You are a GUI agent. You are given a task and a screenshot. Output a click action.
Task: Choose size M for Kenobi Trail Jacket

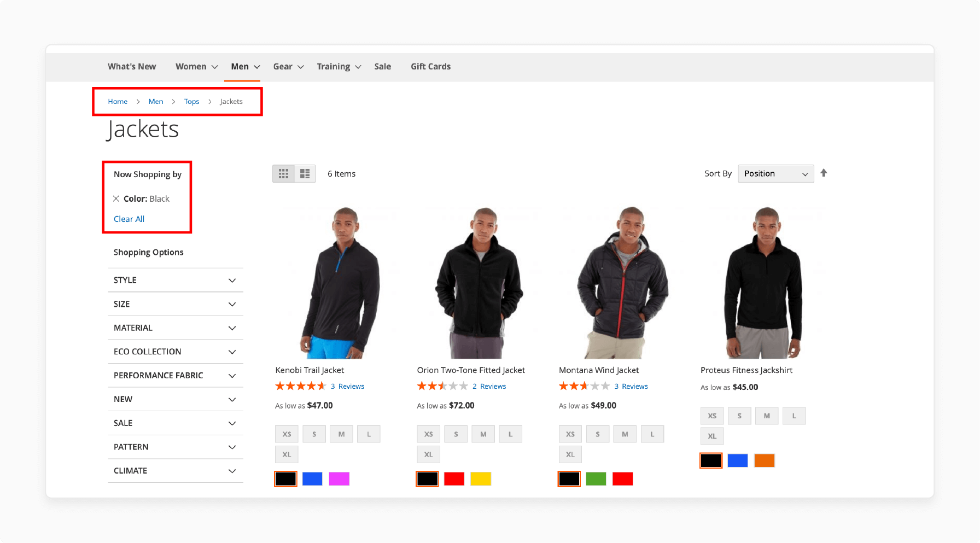[341, 434]
